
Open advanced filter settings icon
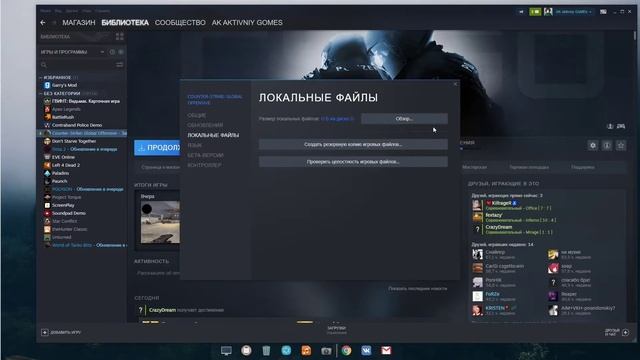[120, 65]
